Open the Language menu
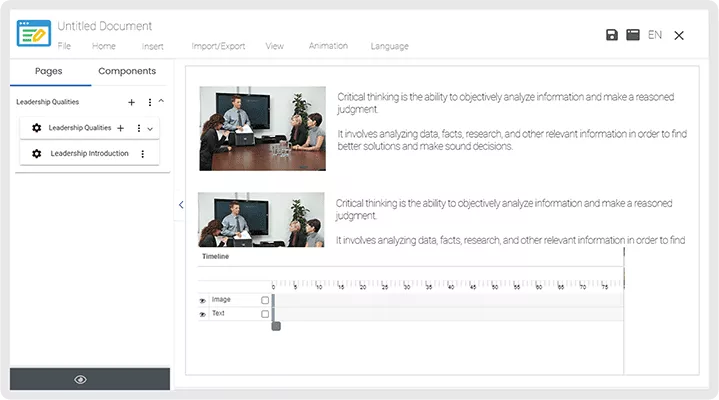719x400 pixels. point(389,46)
